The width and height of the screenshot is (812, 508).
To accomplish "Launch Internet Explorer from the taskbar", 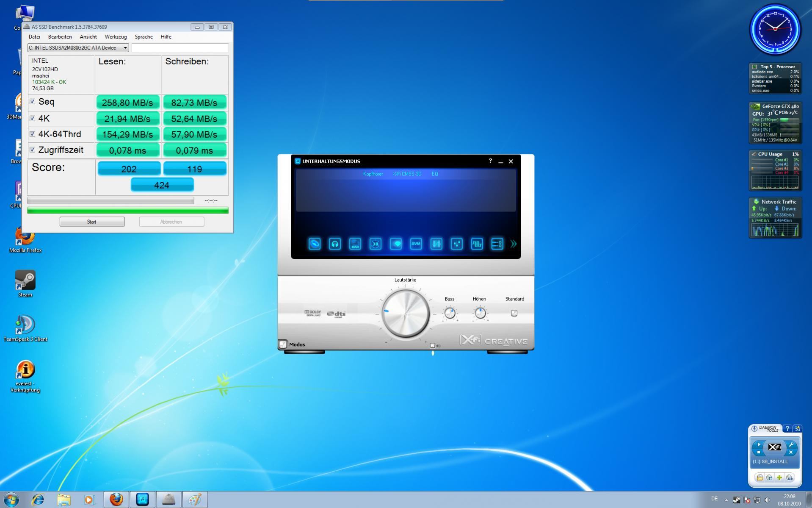I will [38, 500].
